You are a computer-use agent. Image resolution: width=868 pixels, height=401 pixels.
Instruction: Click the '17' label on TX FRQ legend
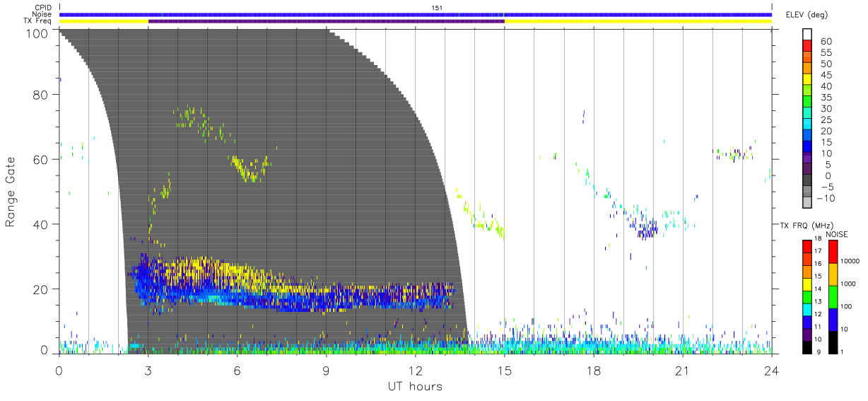pyautogui.click(x=819, y=252)
